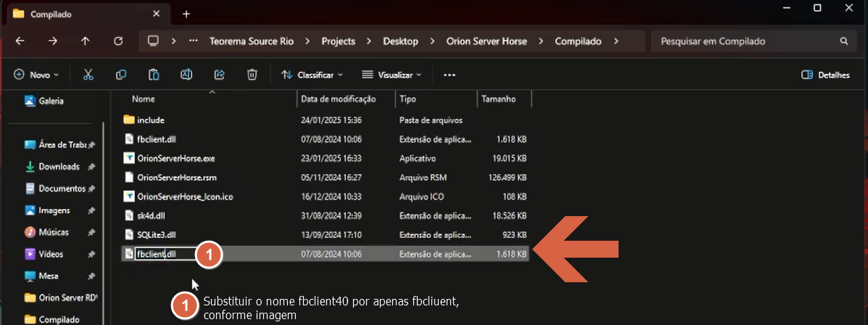This screenshot has height=325, width=868.
Task: Click the sk4d.dll file icon
Action: [129, 215]
